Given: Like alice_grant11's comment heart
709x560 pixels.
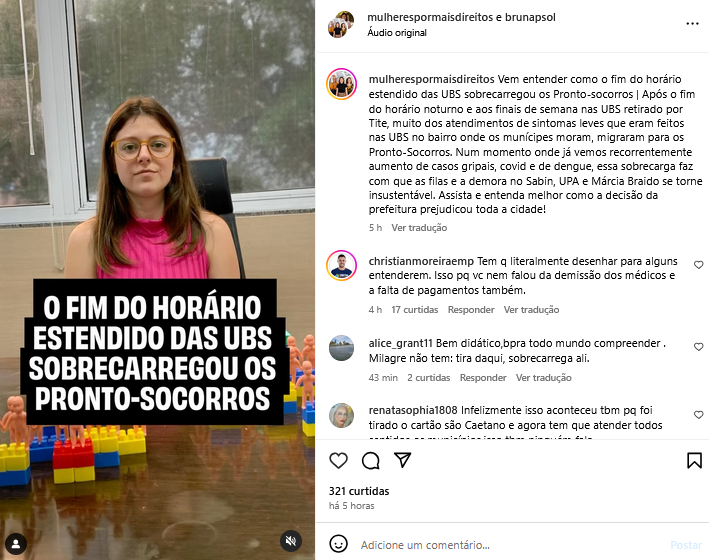Looking at the screenshot, I should click(698, 347).
